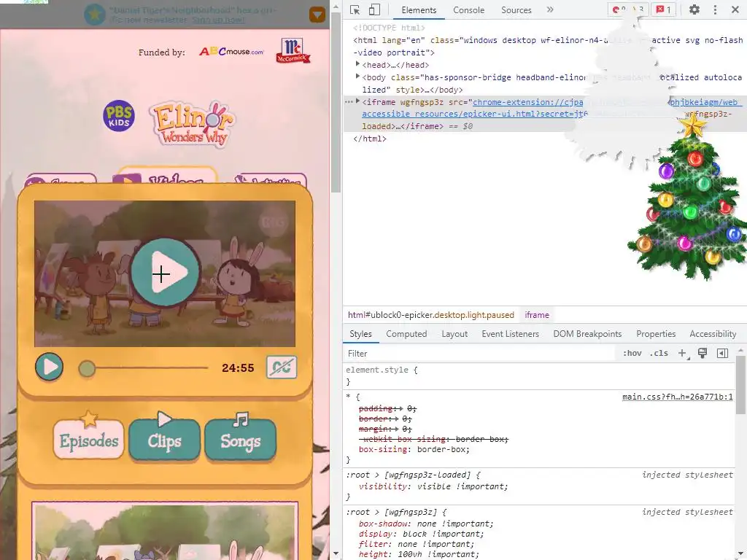Open the chrome-extension iframe src link

528,102
